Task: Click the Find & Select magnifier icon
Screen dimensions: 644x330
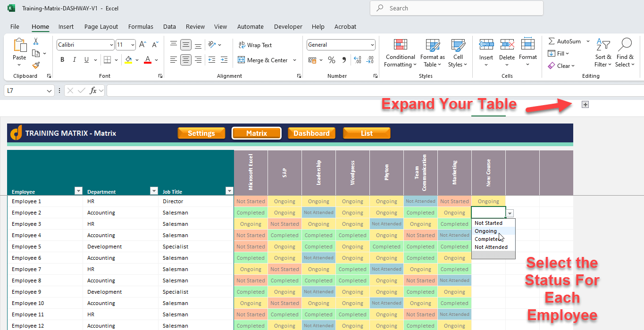Action: click(x=625, y=45)
